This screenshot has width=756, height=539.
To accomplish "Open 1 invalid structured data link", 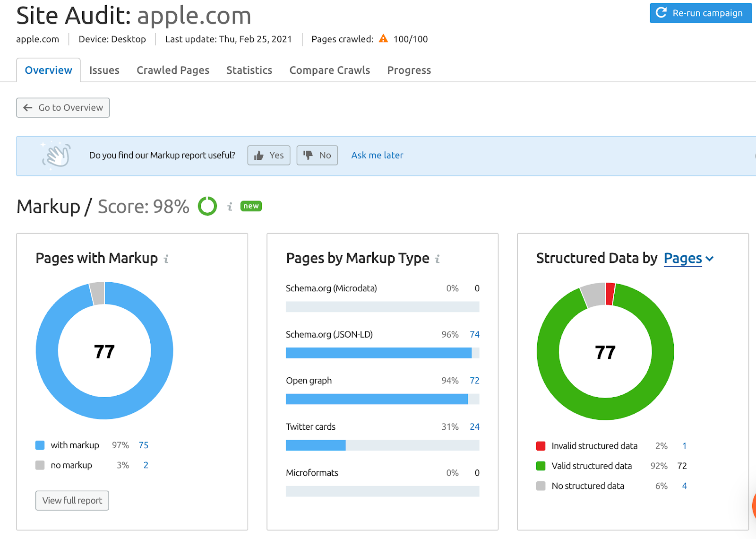I will (684, 446).
